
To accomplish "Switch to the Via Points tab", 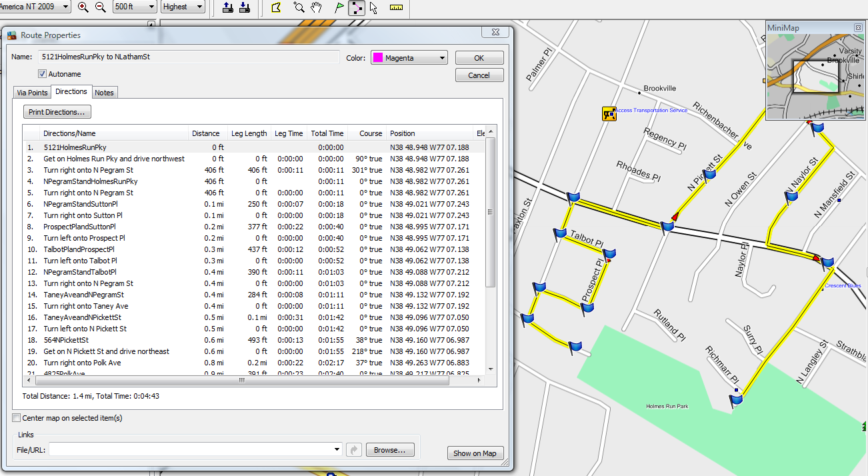I will (31, 93).
